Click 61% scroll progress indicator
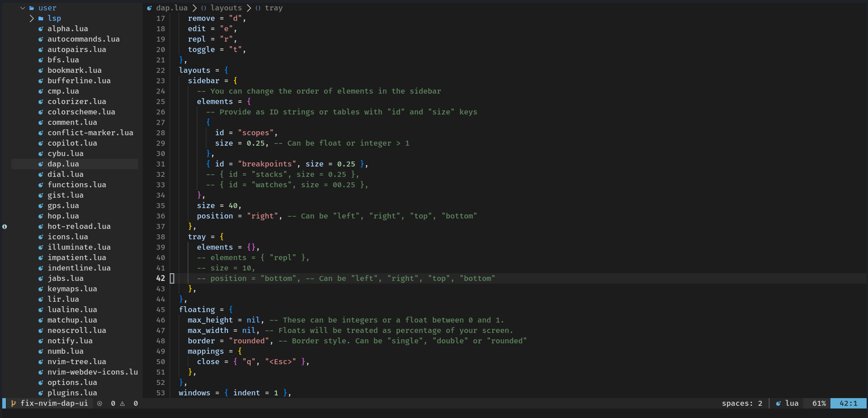This screenshot has width=868, height=418. click(819, 404)
